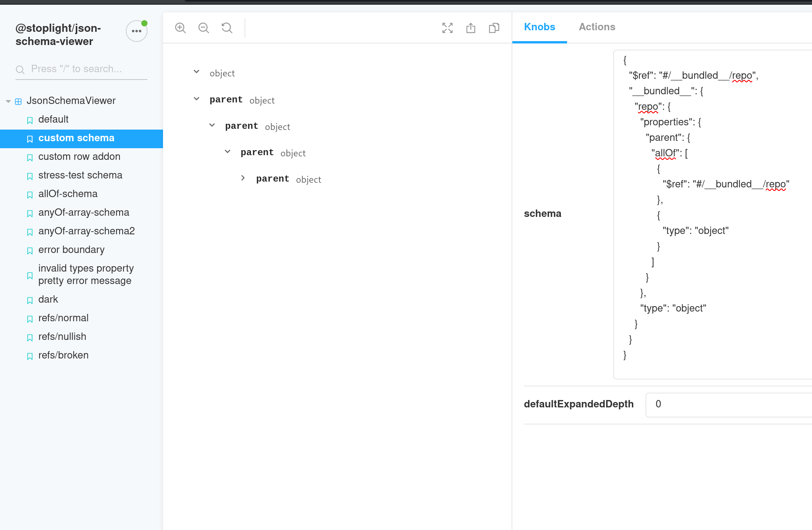The height and width of the screenshot is (530, 812).
Task: Focus the defaultExpandedDepth number field
Action: tap(729, 405)
